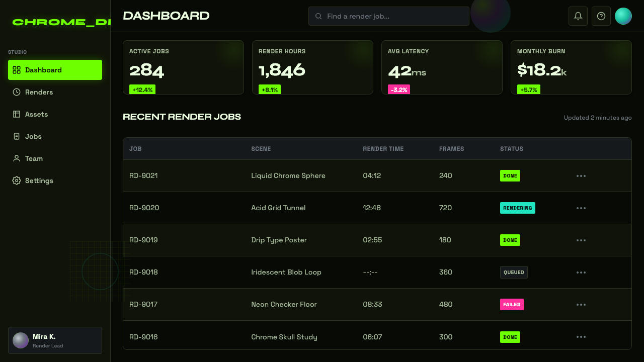Open more options for job RD-9017
644x362 pixels.
(581, 305)
